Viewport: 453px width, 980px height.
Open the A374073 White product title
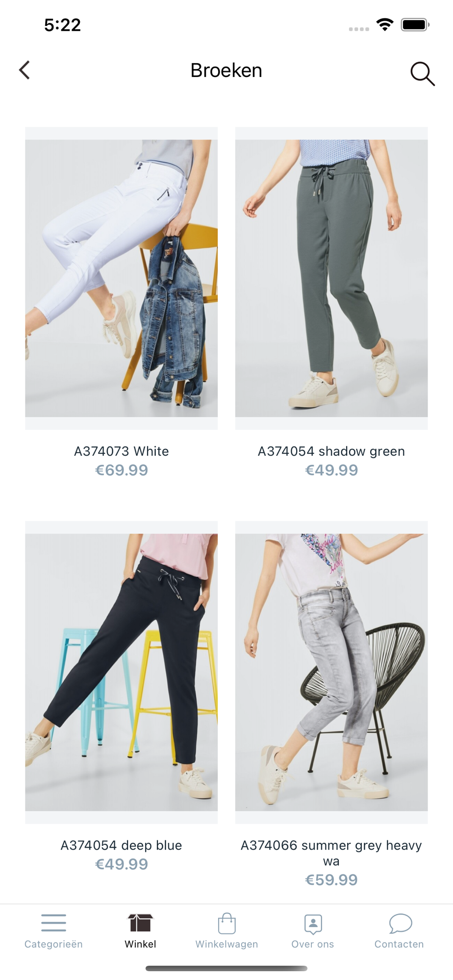121,451
